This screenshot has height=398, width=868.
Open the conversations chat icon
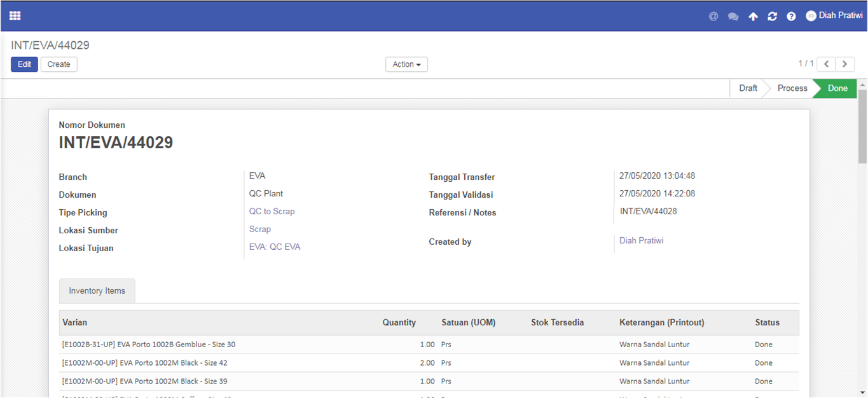point(733,17)
